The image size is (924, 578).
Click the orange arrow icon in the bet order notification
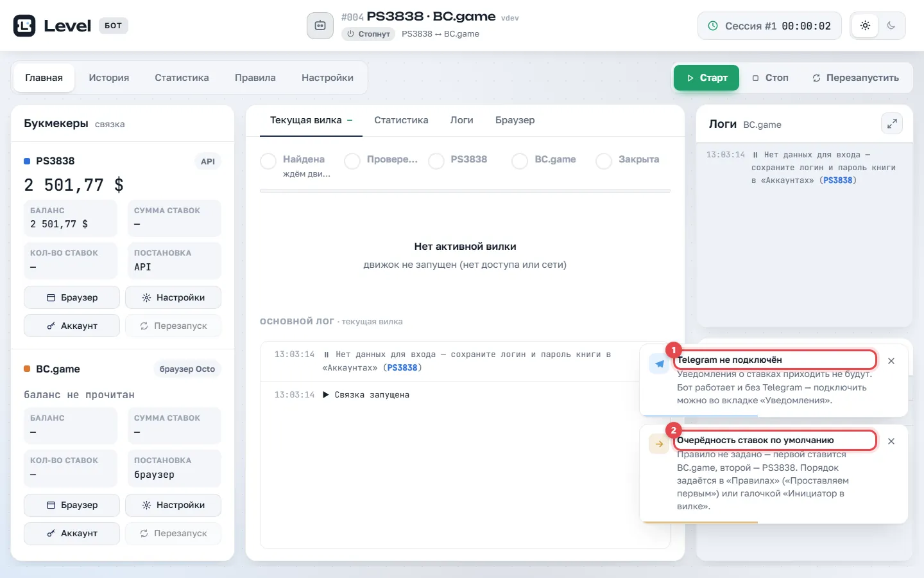pos(659,444)
